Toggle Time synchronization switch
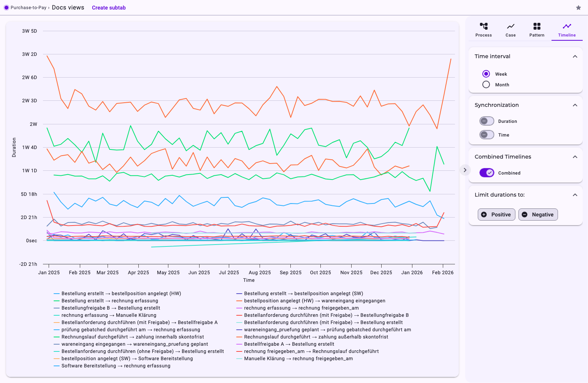 click(x=487, y=135)
